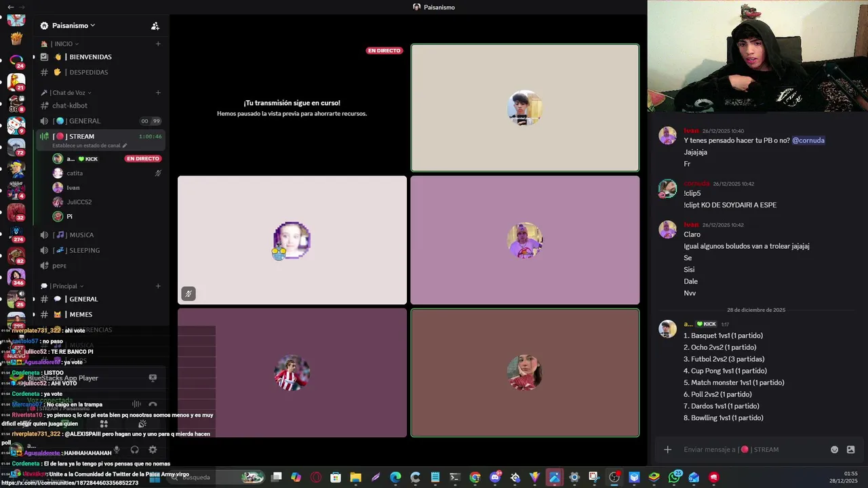868x488 pixels.
Task: Open the emoji picker in message bar
Action: click(835, 449)
